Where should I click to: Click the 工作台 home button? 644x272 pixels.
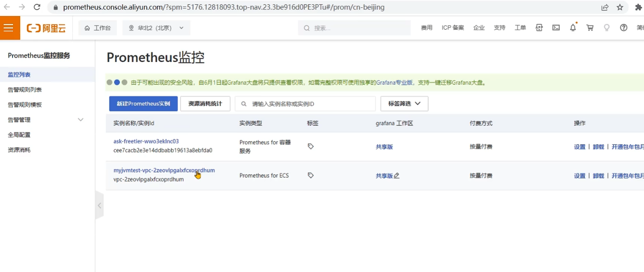[x=98, y=28]
